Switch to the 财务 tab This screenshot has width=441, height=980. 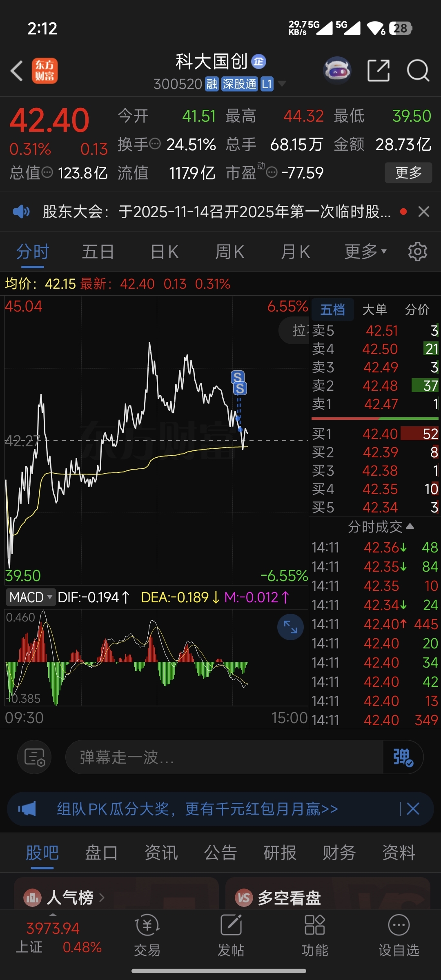pyautogui.click(x=339, y=853)
